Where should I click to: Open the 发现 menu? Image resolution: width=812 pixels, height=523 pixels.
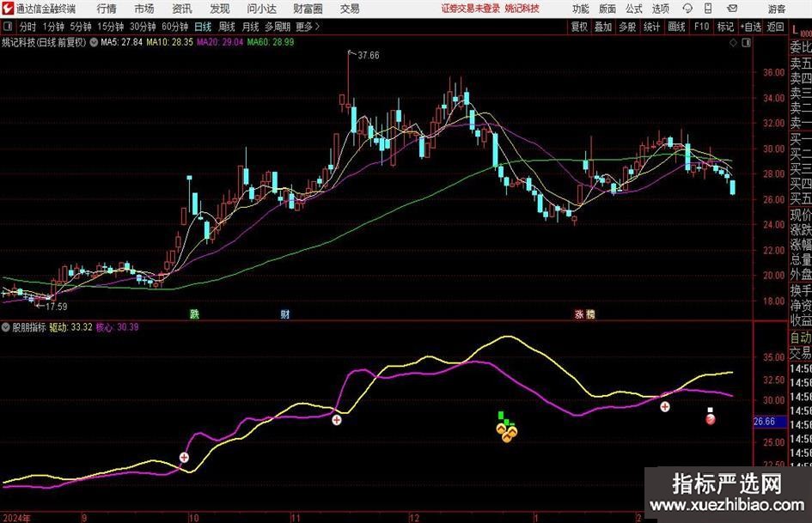point(220,9)
